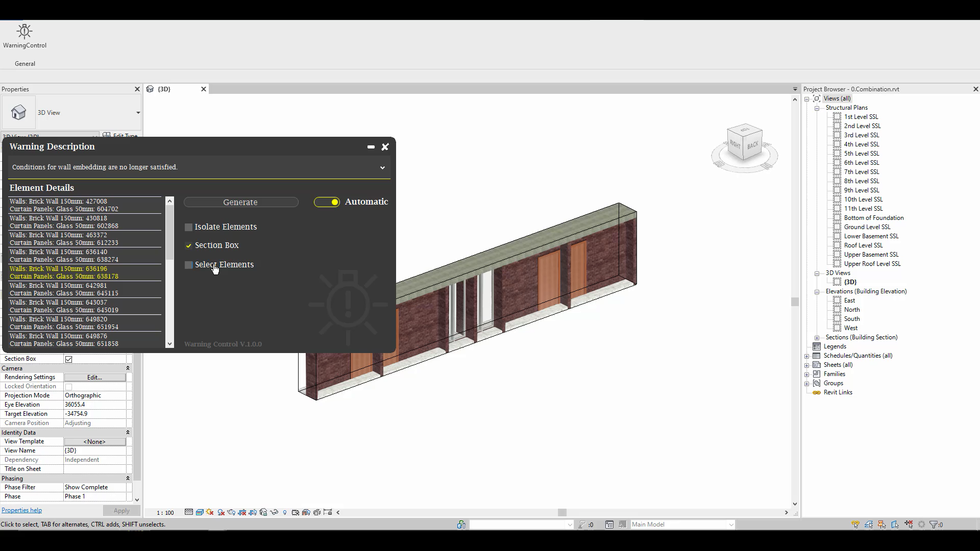This screenshot has width=980, height=551.
Task: Expand the Sections (Building Section) tree node
Action: click(817, 338)
